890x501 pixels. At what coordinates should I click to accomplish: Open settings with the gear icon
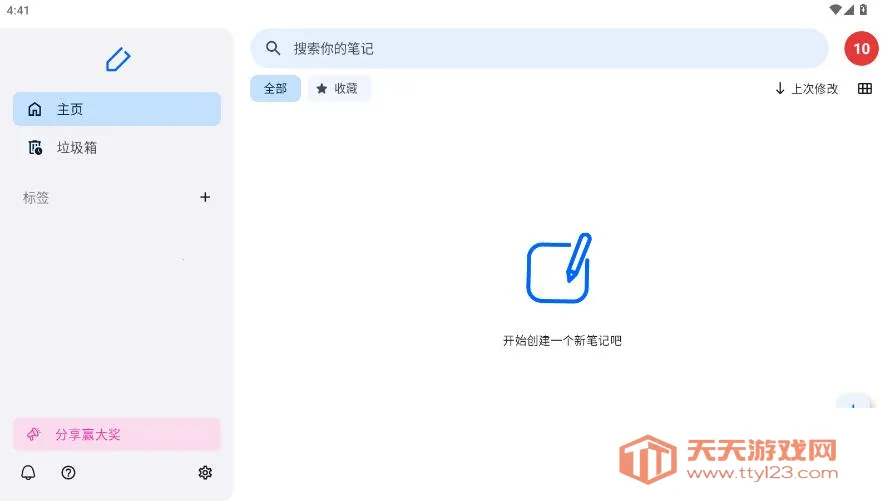point(205,473)
